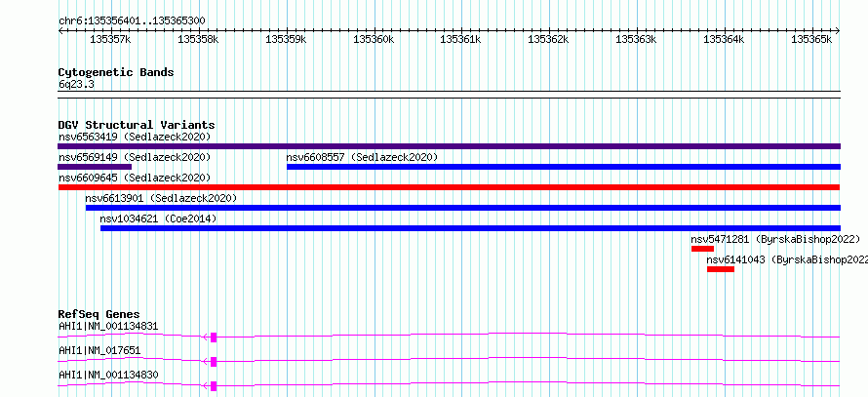Select the magenta exon of AHI1|NM_001134831
The width and height of the screenshot is (868, 397).
pyautogui.click(x=214, y=337)
